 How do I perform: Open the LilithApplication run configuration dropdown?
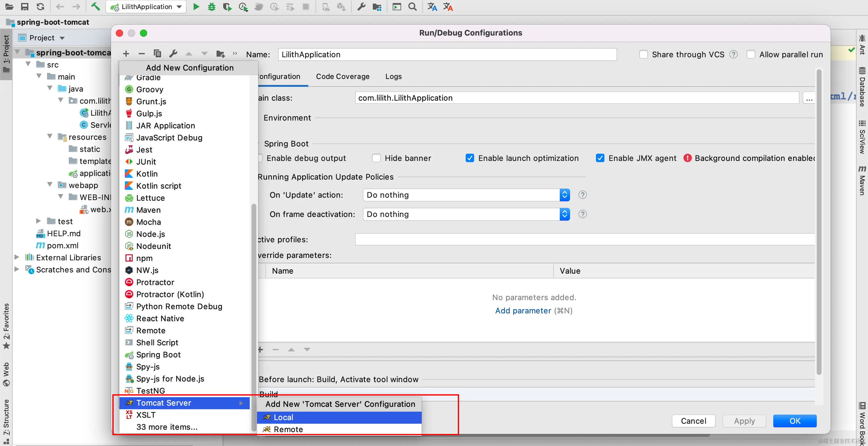[x=146, y=7]
